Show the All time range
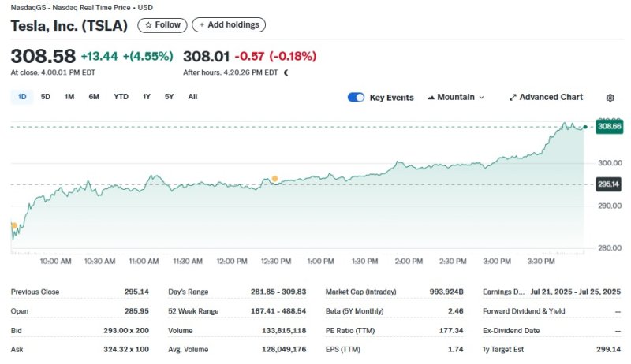Screen dimensions: 631x364 coord(192,97)
